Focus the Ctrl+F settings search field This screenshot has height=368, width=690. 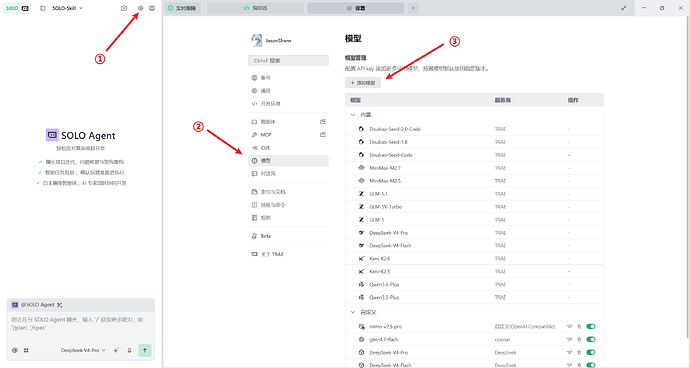288,60
